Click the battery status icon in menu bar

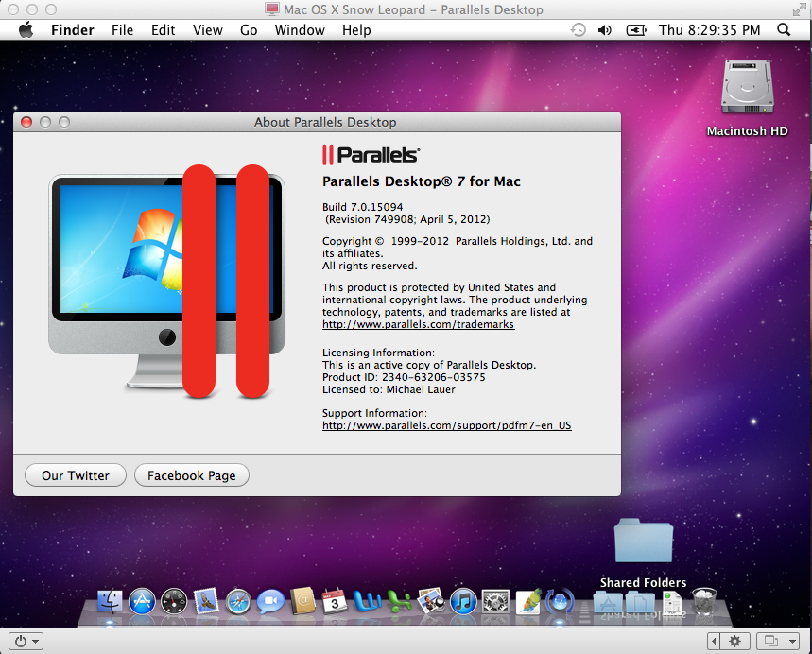pyautogui.click(x=636, y=30)
